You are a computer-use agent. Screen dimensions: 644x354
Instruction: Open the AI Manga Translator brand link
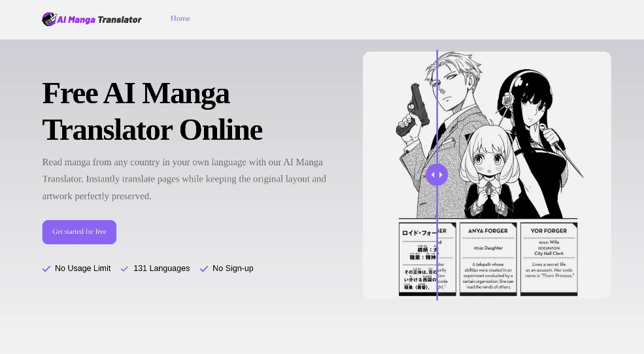pyautogui.click(x=92, y=20)
